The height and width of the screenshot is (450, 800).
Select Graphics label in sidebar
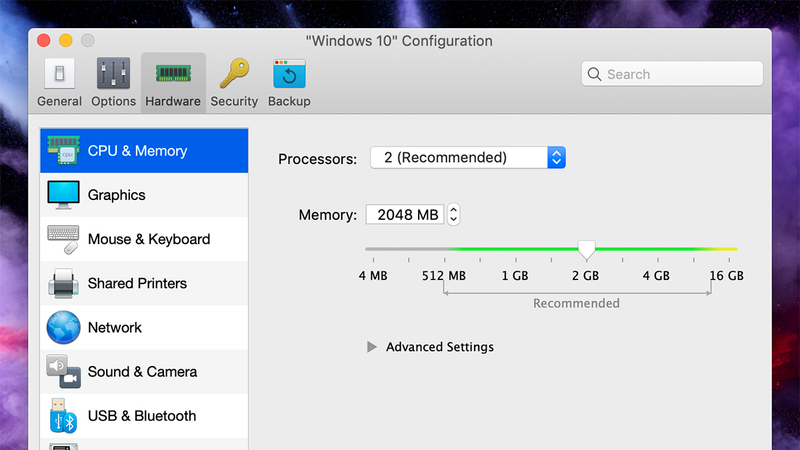click(x=116, y=195)
